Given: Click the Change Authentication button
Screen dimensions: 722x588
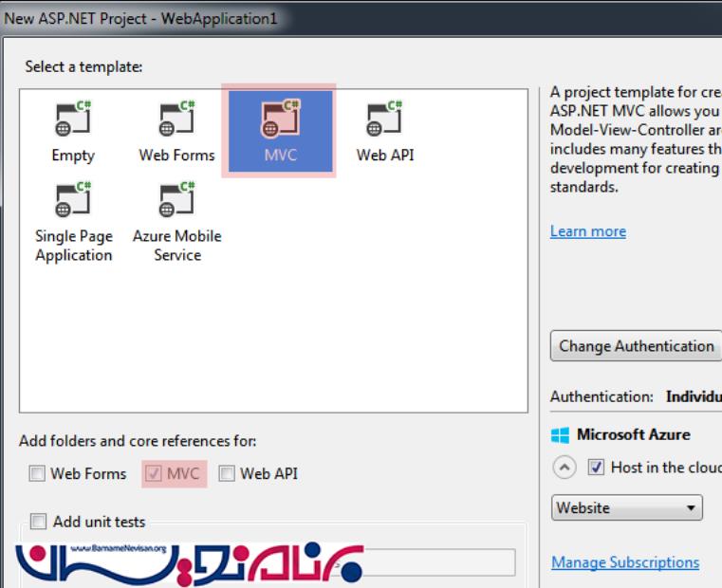Looking at the screenshot, I should (x=636, y=346).
